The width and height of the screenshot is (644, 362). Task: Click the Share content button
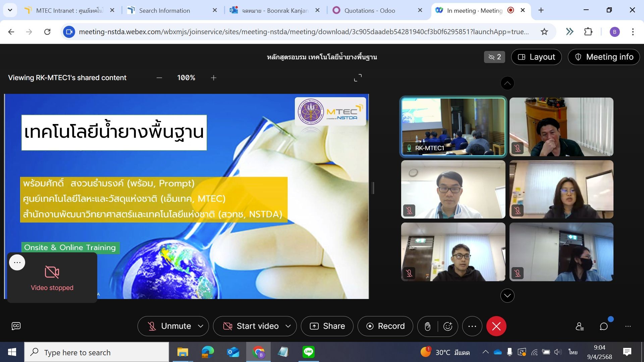[x=327, y=326]
